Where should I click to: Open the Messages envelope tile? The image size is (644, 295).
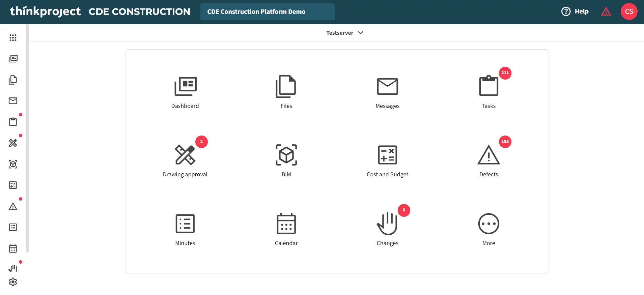pyautogui.click(x=387, y=92)
